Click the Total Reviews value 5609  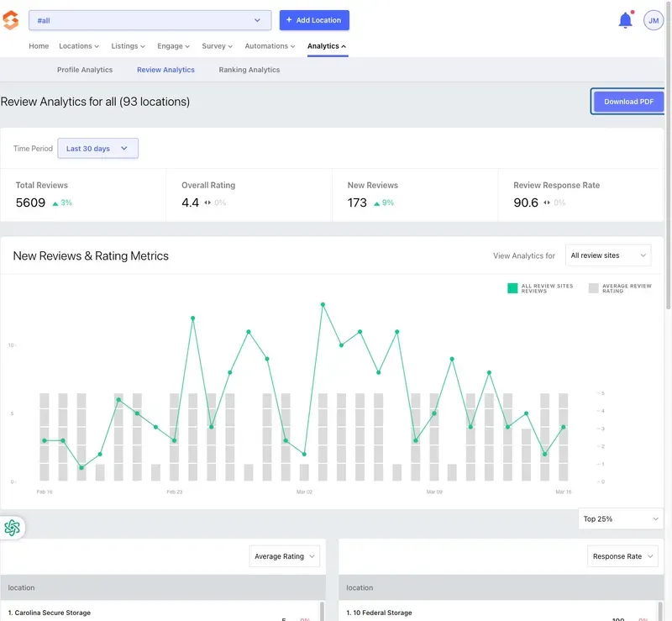point(30,203)
